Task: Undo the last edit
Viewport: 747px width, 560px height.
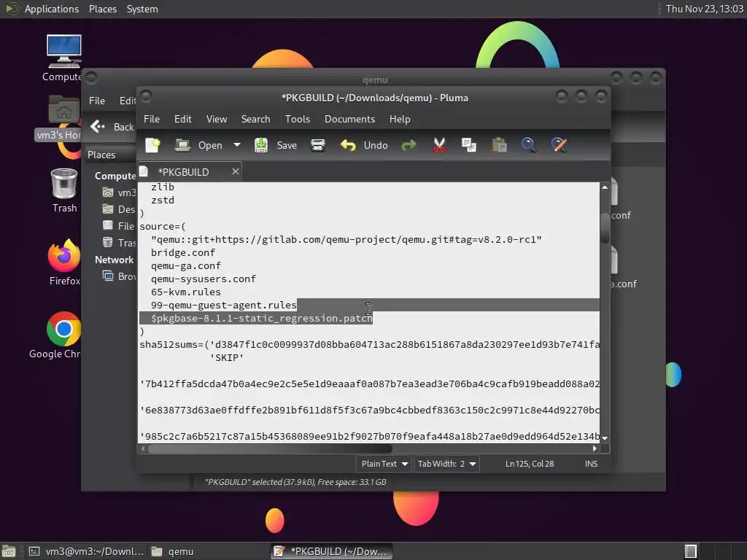Action: click(364, 145)
